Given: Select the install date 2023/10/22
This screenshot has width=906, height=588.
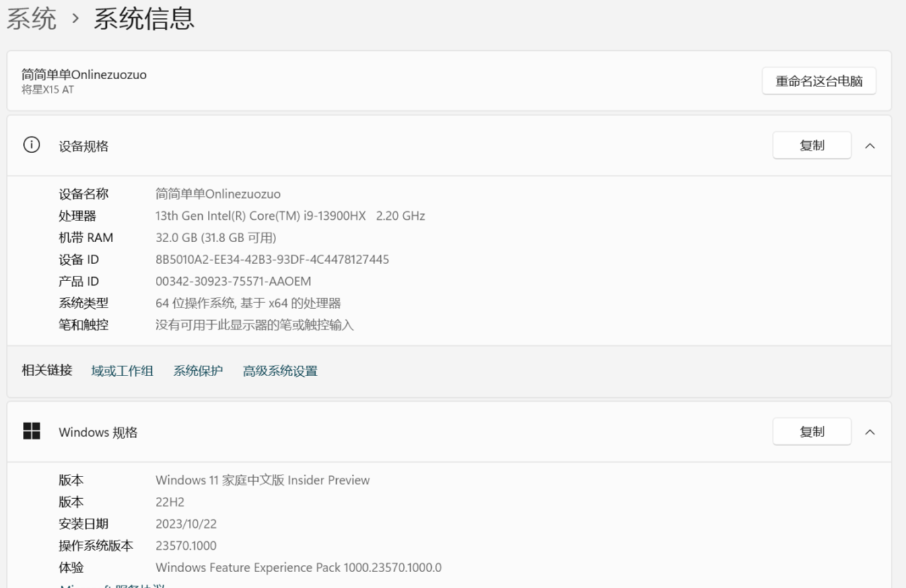Looking at the screenshot, I should [186, 524].
